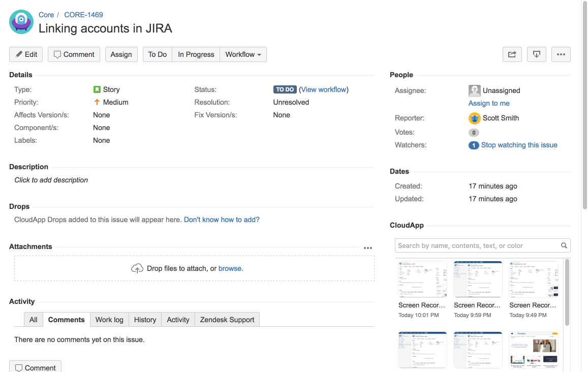Click Scott Smith's reporter avatar
588x372 pixels.
click(474, 118)
